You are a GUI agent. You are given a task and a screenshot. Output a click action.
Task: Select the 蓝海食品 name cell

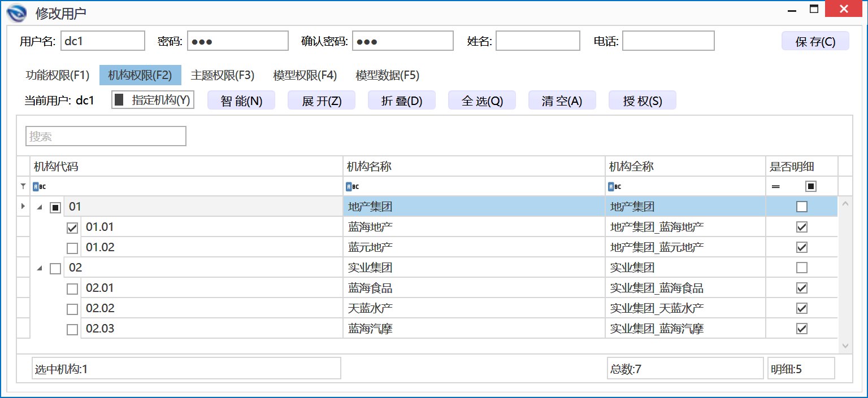(x=474, y=288)
